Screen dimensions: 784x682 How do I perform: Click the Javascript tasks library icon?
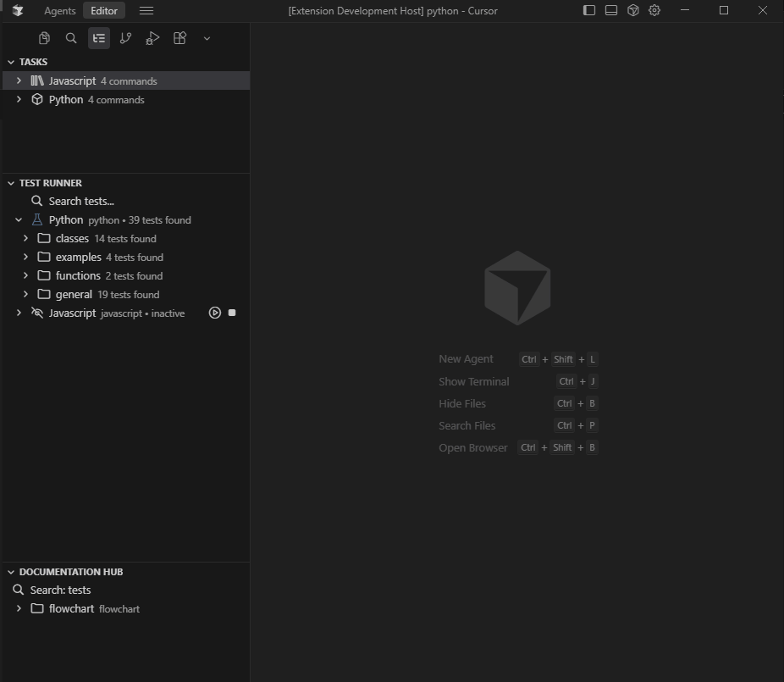pos(37,80)
